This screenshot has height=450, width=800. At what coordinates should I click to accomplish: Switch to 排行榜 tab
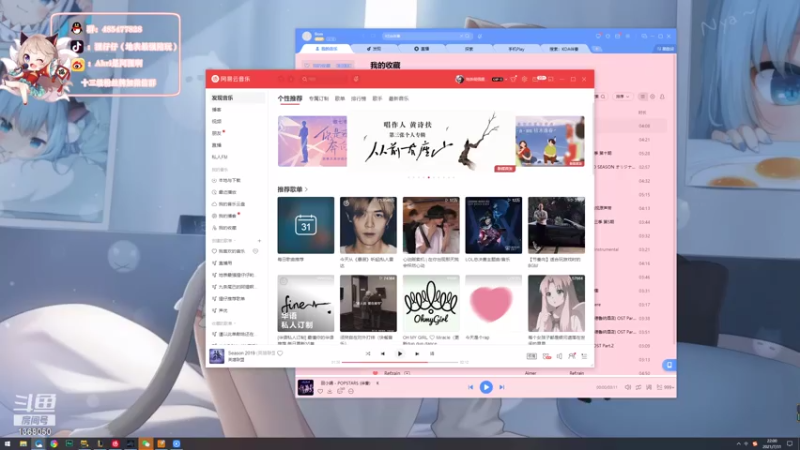click(x=359, y=98)
